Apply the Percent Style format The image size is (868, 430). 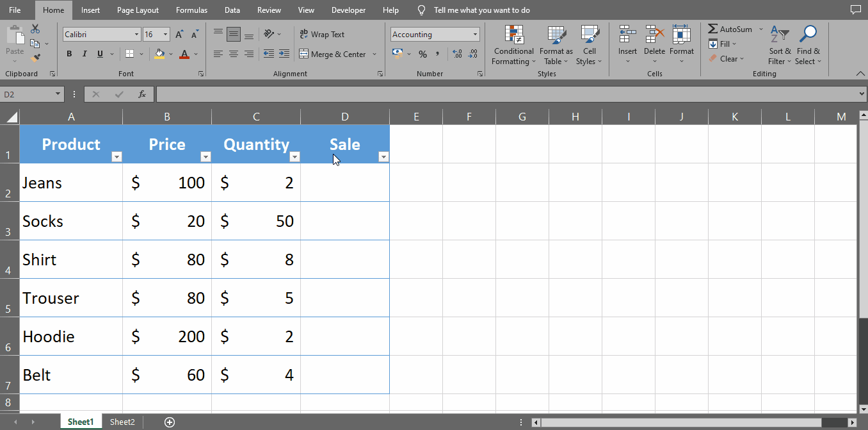click(x=422, y=54)
